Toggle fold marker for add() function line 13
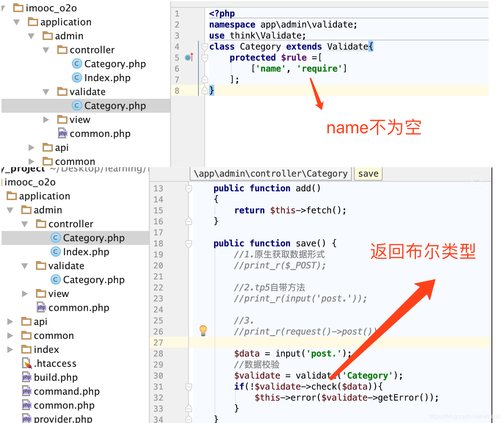 click(189, 188)
